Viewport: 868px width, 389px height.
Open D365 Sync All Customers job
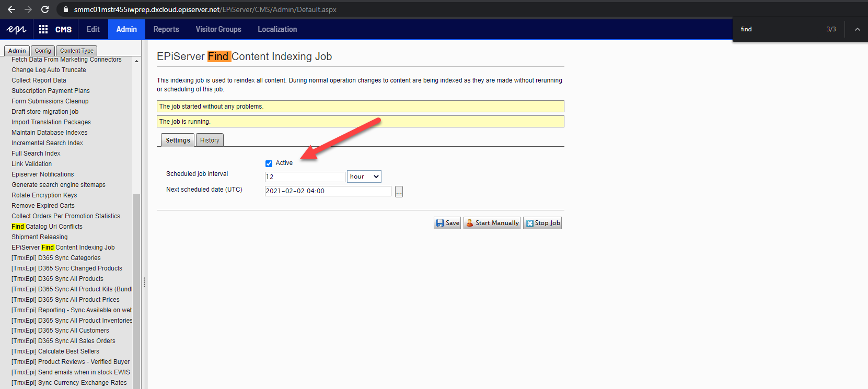pyautogui.click(x=60, y=331)
